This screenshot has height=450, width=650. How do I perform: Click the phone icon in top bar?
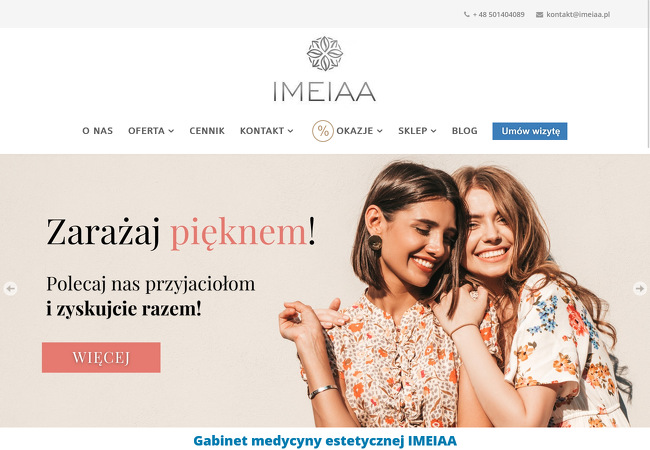466,15
